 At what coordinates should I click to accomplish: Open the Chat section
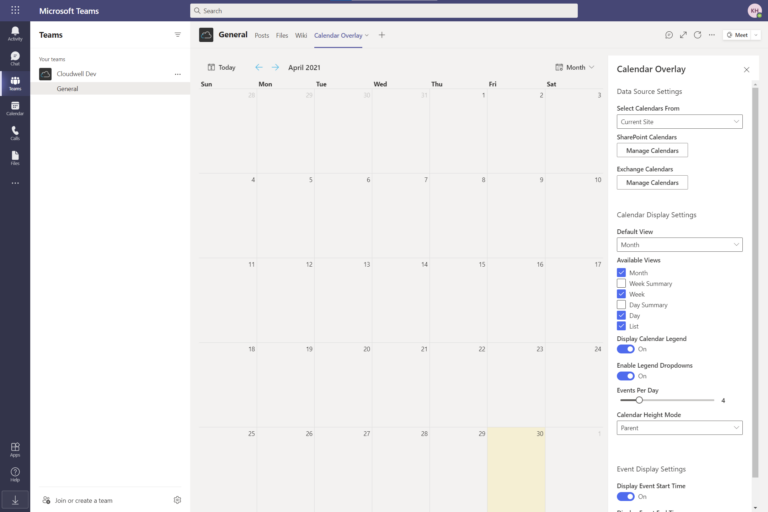point(15,58)
